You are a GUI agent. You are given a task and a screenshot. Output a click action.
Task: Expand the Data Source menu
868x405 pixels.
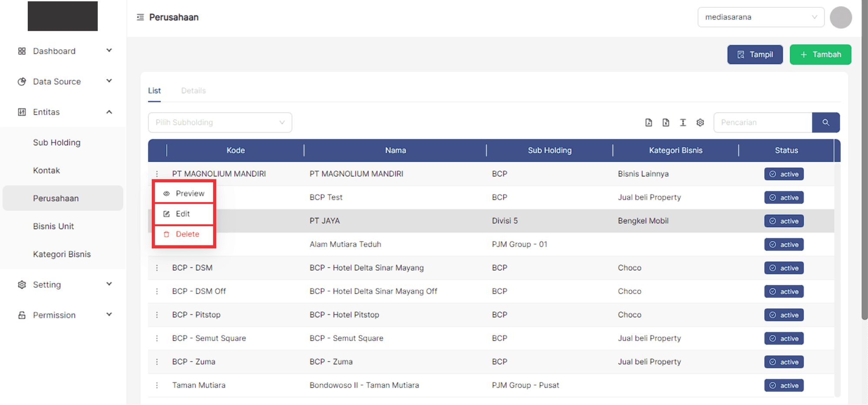tap(109, 82)
